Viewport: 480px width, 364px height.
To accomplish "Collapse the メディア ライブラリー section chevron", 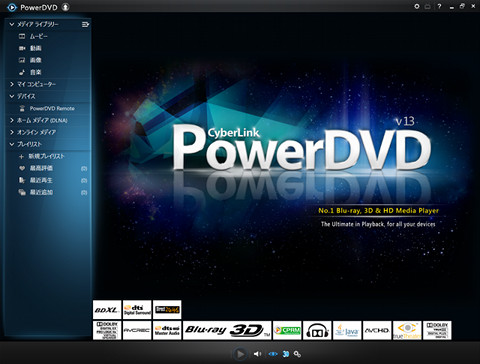I will pyautogui.click(x=12, y=24).
